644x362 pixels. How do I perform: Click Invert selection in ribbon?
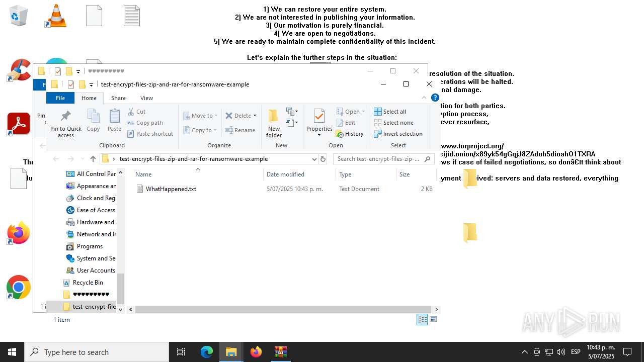coord(398,134)
